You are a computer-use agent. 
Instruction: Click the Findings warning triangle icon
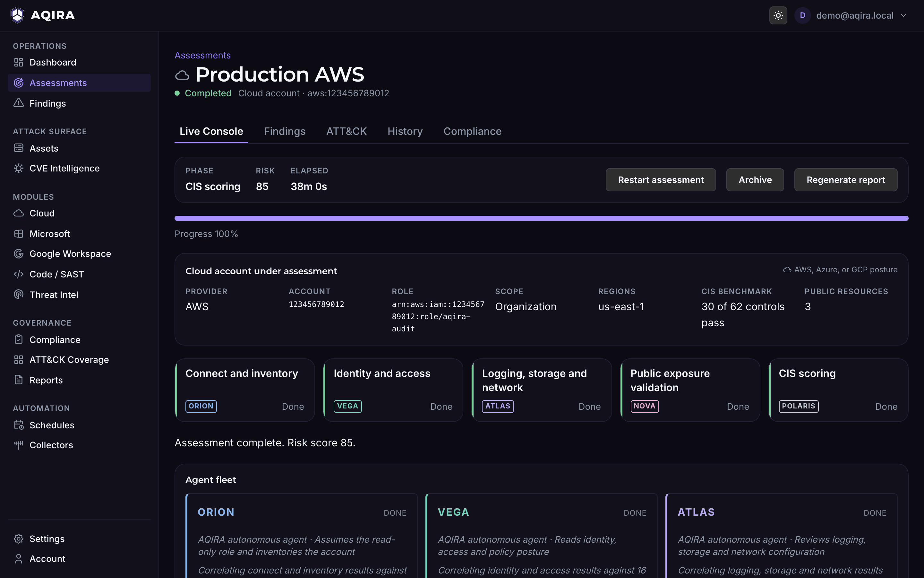(18, 103)
